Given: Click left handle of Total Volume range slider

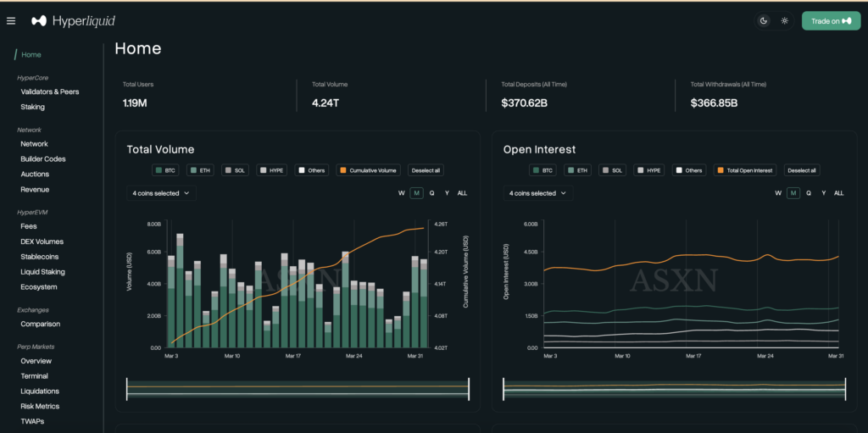Looking at the screenshot, I should tap(127, 389).
